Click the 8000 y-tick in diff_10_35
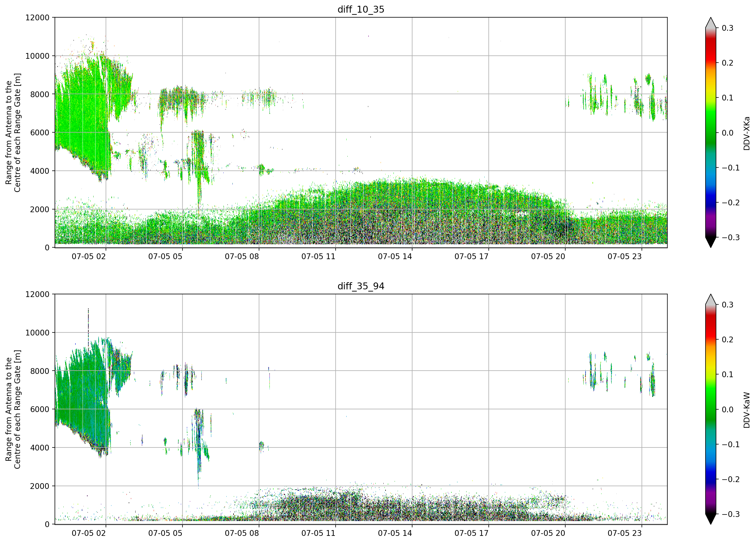The image size is (756, 543). tap(40, 94)
